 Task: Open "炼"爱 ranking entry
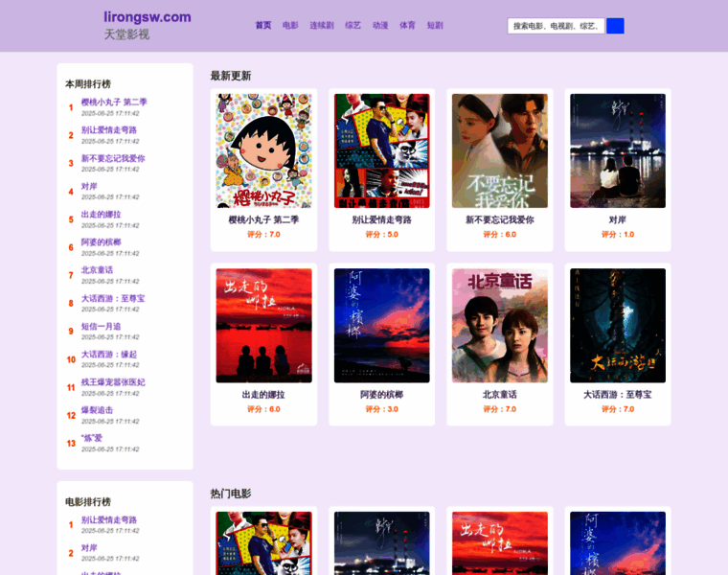point(92,438)
